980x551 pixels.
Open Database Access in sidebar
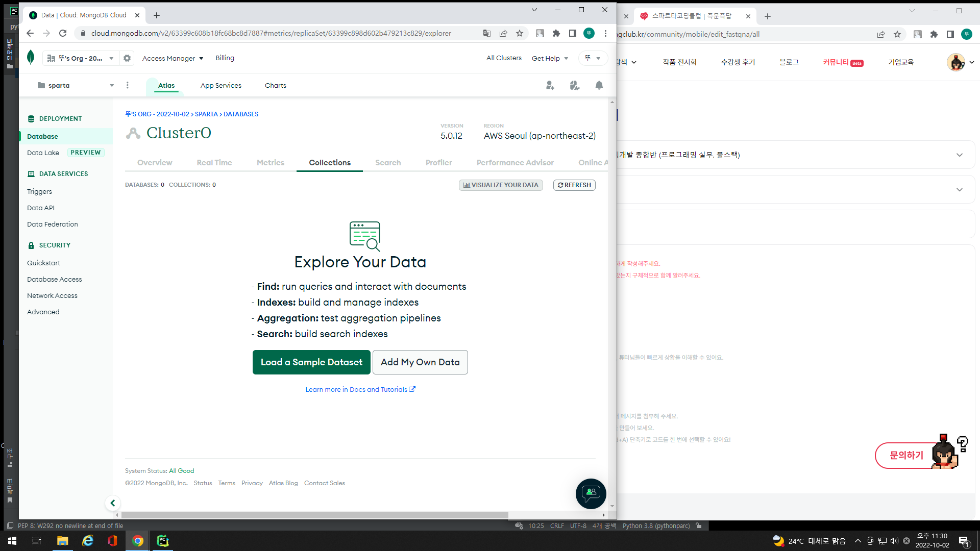click(54, 279)
